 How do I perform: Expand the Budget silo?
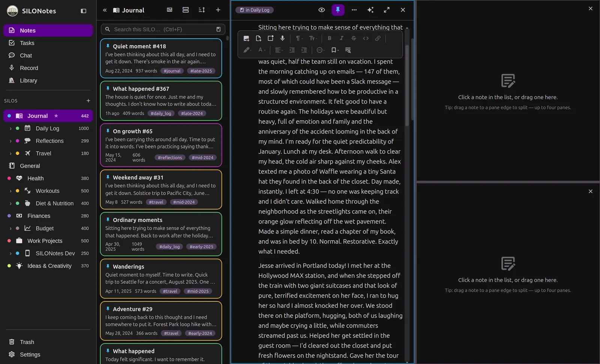tap(10, 228)
